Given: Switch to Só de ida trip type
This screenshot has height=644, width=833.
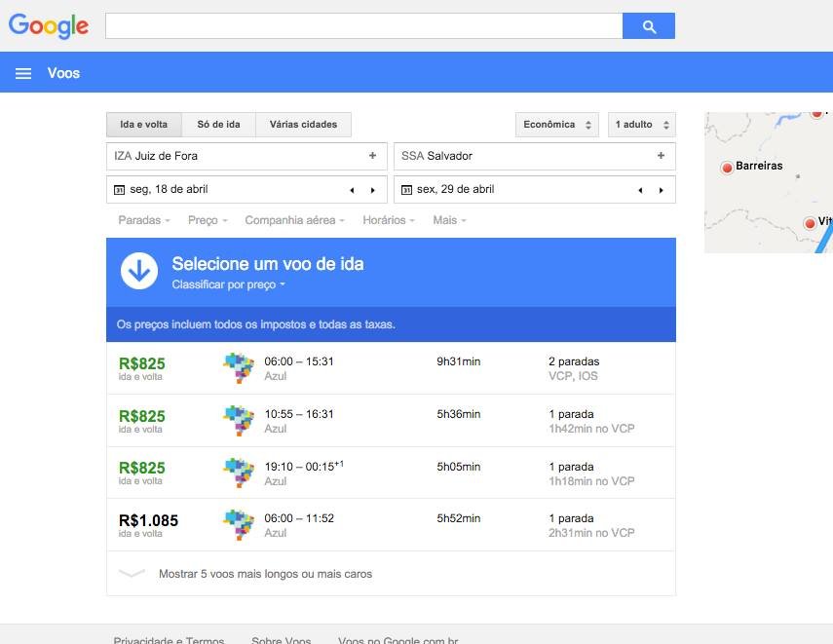Looking at the screenshot, I should [218, 125].
